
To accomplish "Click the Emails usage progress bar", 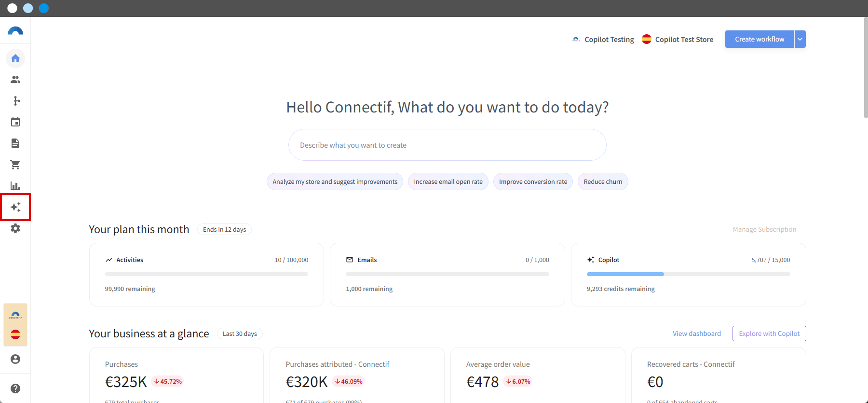I will click(448, 274).
